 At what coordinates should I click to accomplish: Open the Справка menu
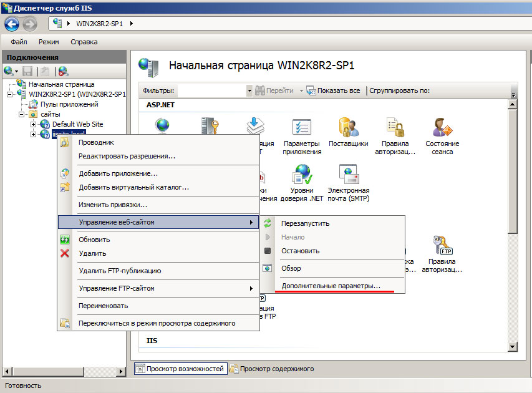click(84, 42)
